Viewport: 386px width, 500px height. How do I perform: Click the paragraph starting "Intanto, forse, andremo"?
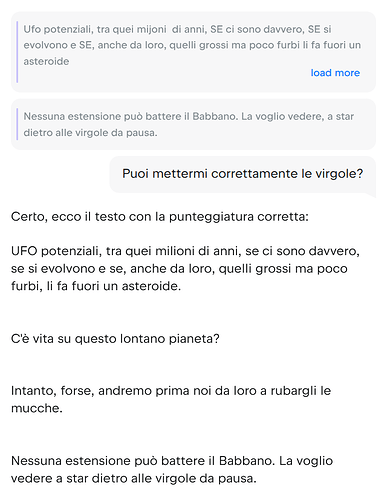(x=171, y=399)
